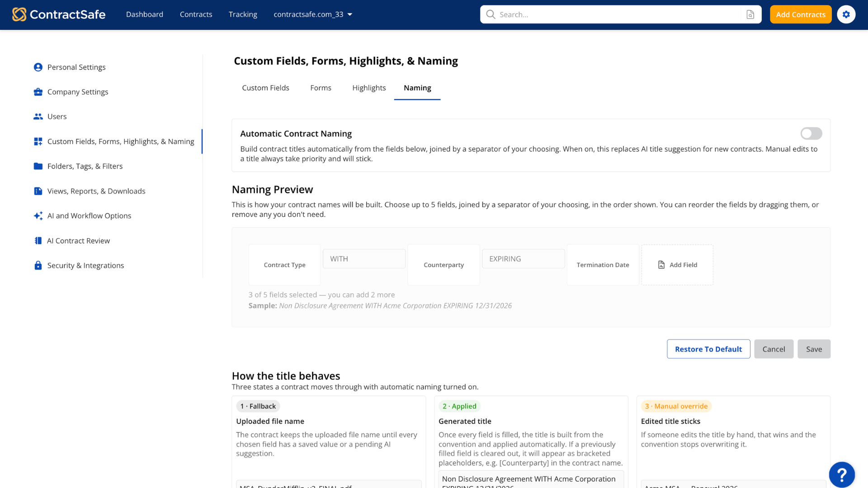Image resolution: width=868 pixels, height=488 pixels.
Task: Click the 2 · Applied state badge
Action: (x=459, y=406)
